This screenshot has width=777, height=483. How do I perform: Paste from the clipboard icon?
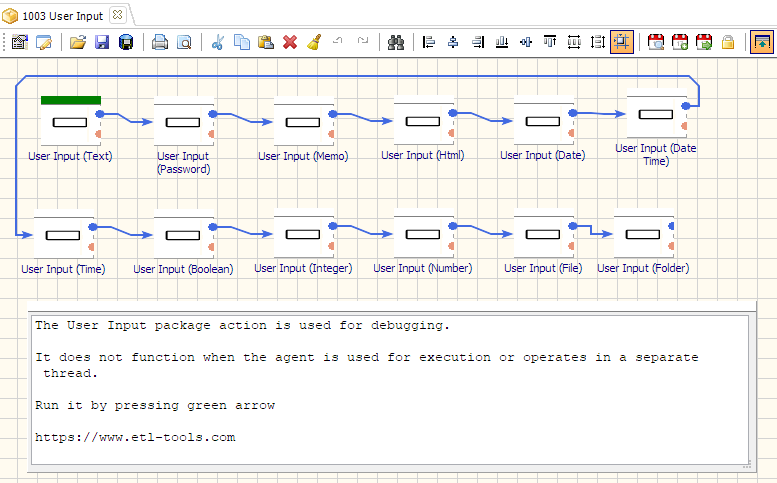coord(266,42)
